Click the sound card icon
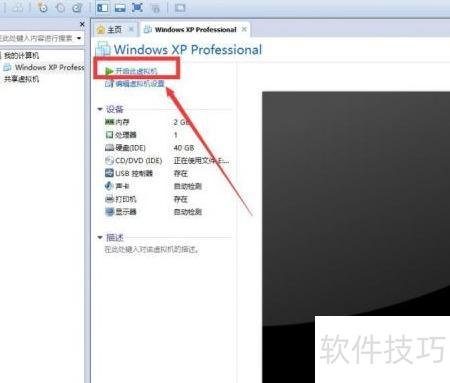Screen dimensions: 450x383 (109, 186)
